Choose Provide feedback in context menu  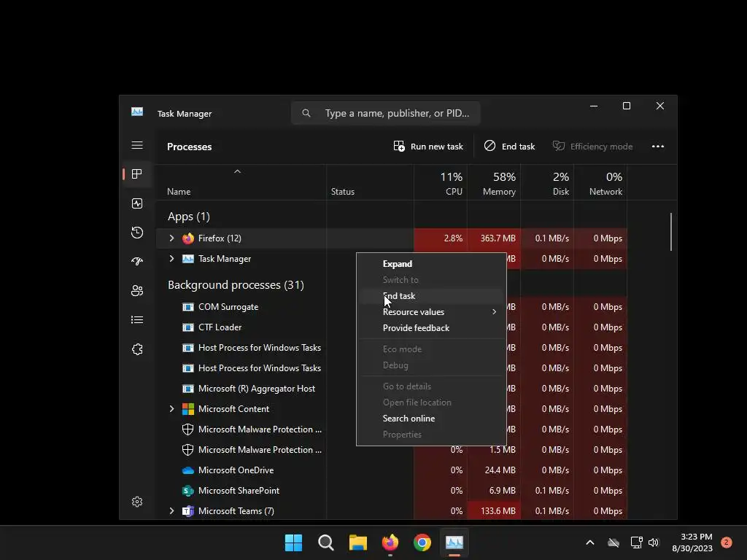coord(431,328)
